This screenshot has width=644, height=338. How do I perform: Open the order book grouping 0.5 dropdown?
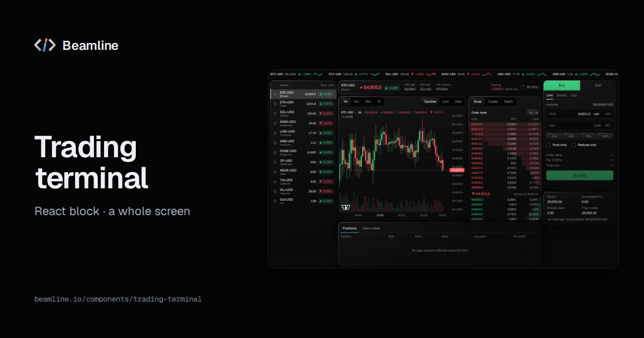pyautogui.click(x=532, y=113)
